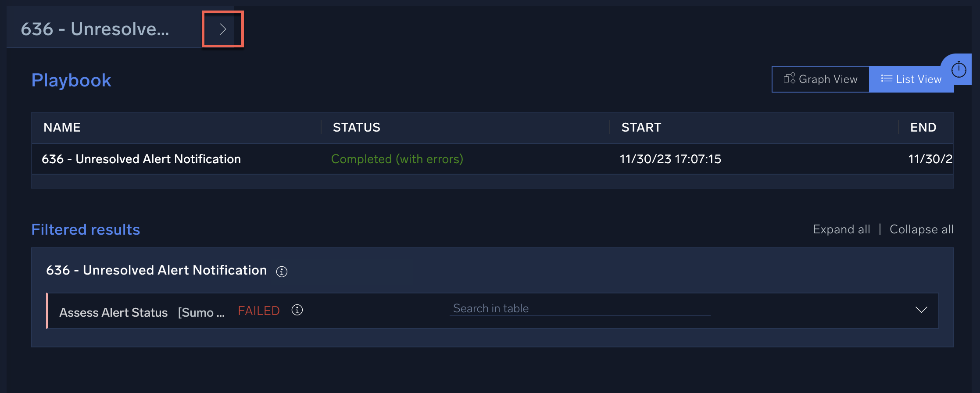
Task: Click info icon next to Filtered results playbook title
Action: click(282, 272)
